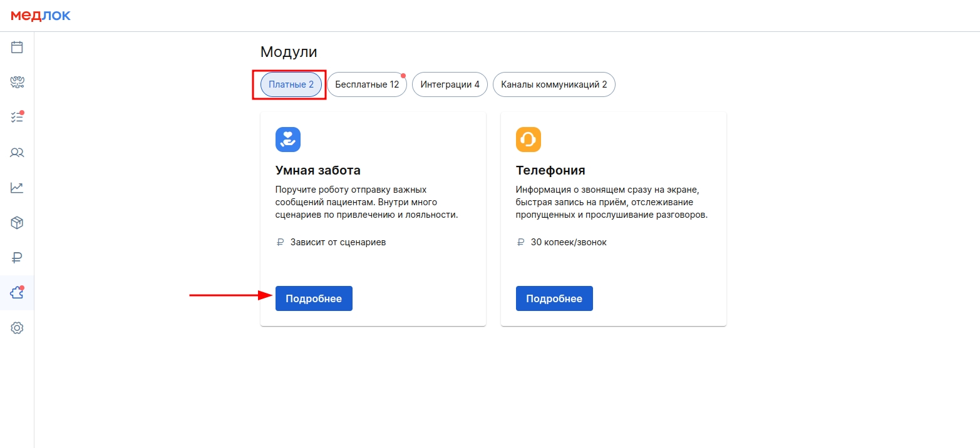The height and width of the screenshot is (448, 980).
Task: Open the calendar section in sidebar
Action: click(x=17, y=47)
